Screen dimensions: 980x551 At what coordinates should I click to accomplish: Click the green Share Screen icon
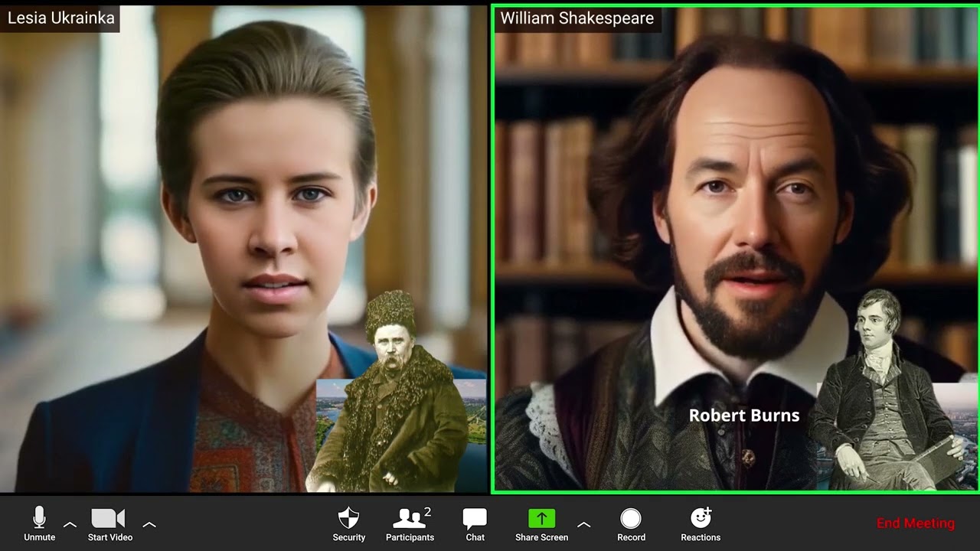[x=541, y=519]
